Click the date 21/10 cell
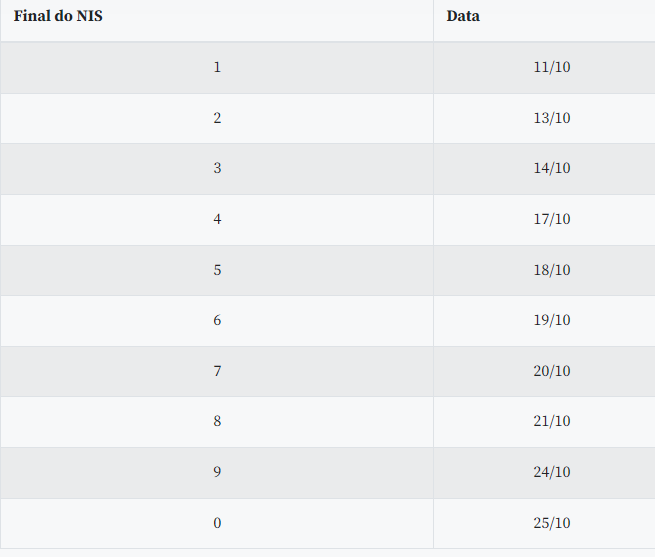This screenshot has width=655, height=557. tap(552, 421)
